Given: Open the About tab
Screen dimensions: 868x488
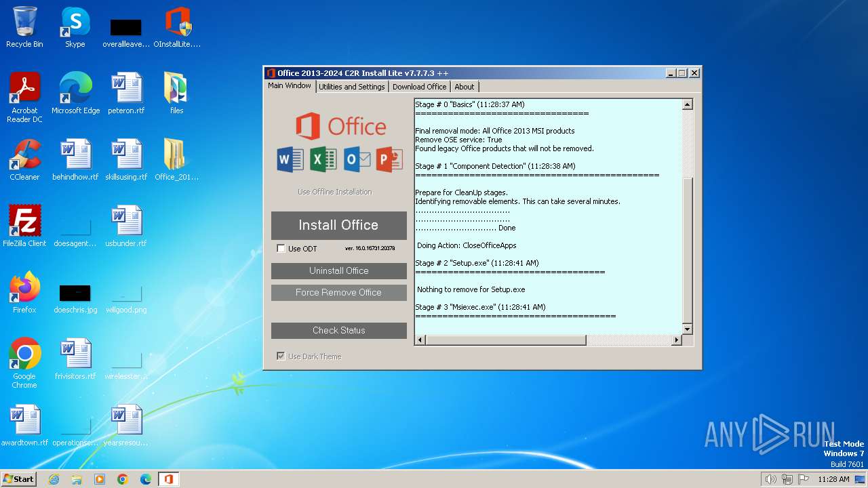Looking at the screenshot, I should tap(465, 87).
